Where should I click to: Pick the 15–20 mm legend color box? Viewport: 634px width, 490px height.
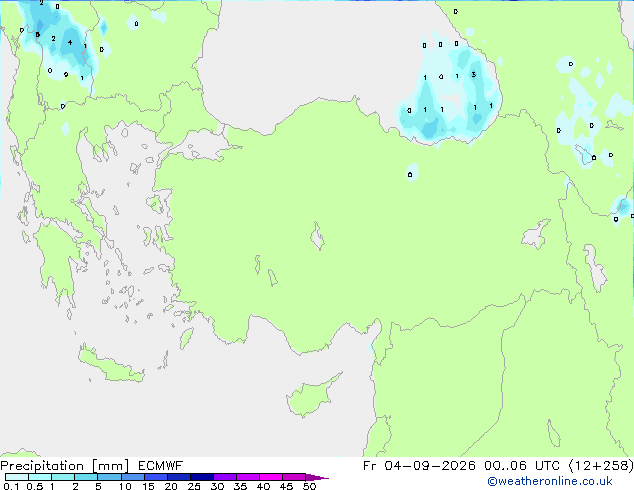155,477
